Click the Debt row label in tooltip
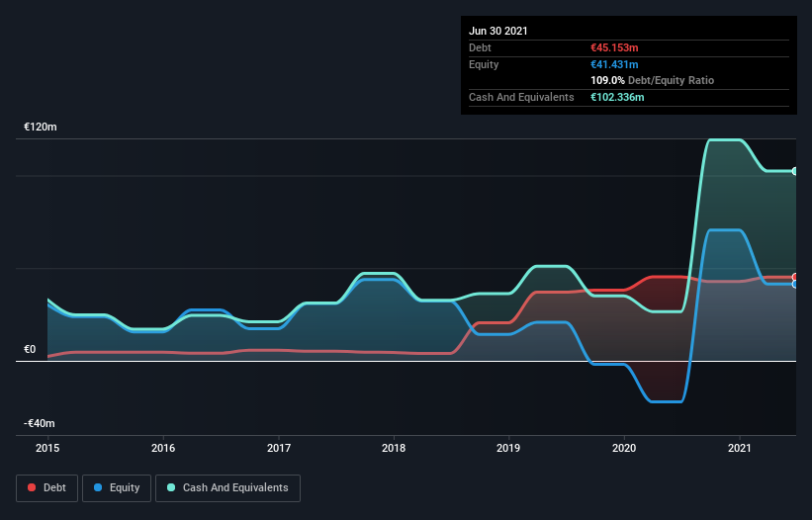 tap(480, 47)
